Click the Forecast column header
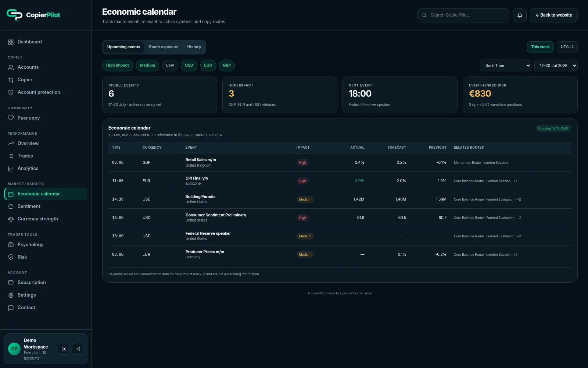This screenshot has width=588, height=368. tap(397, 148)
